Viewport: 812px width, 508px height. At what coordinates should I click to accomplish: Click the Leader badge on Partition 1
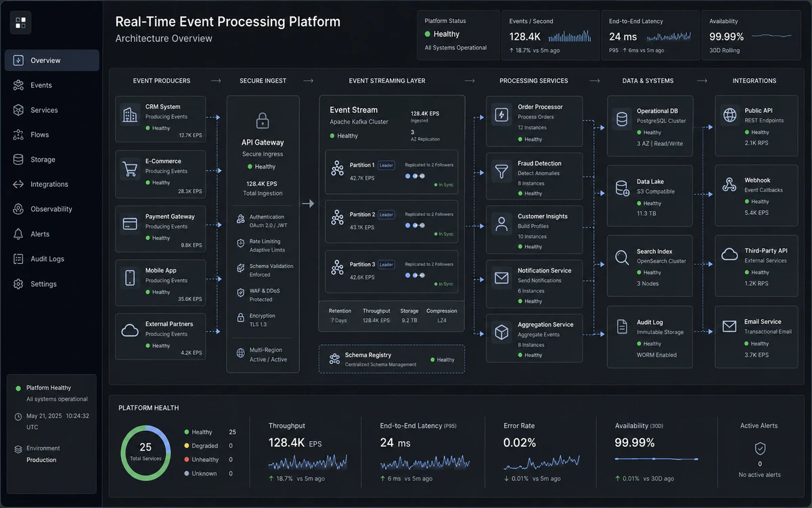(x=386, y=165)
